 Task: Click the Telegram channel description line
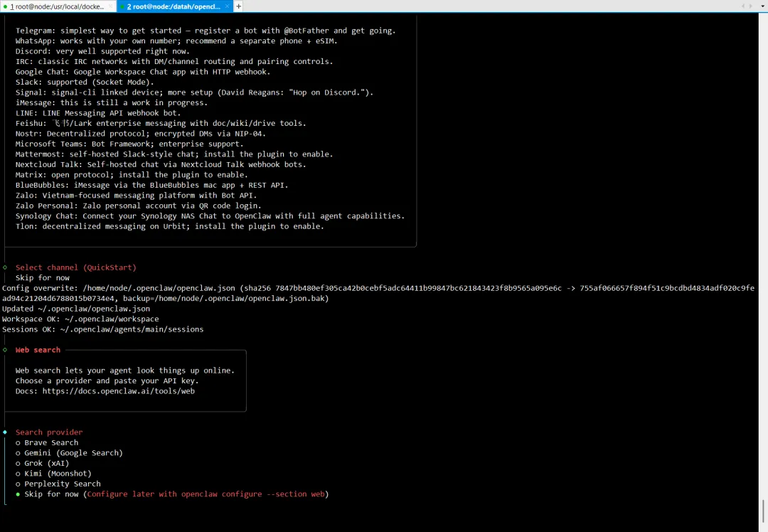206,31
